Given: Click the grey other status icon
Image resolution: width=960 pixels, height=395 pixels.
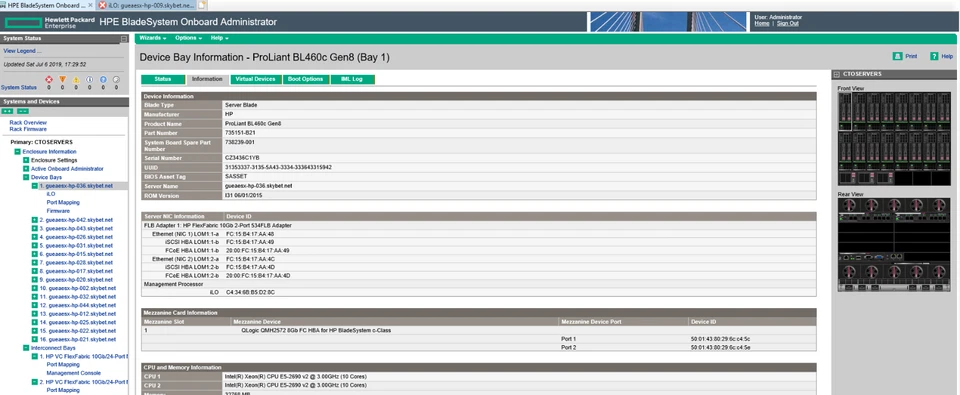Looking at the screenshot, I should 116,80.
